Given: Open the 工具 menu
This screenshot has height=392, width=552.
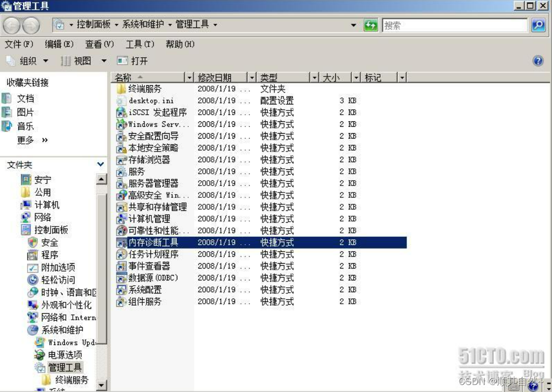Looking at the screenshot, I should [x=139, y=44].
